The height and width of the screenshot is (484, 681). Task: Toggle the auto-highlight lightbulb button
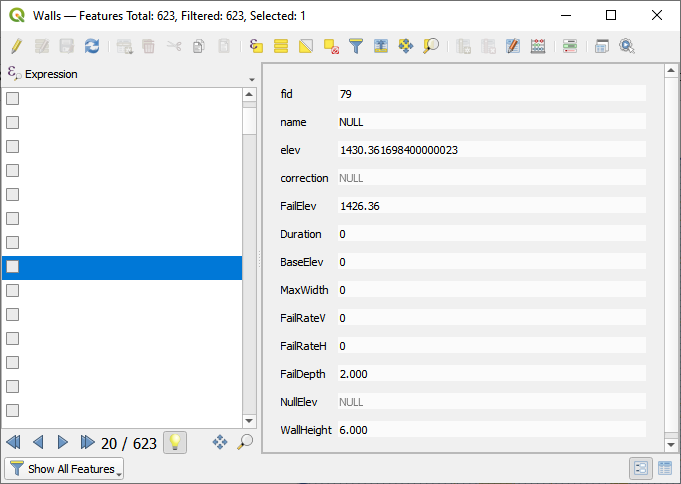tap(175, 442)
